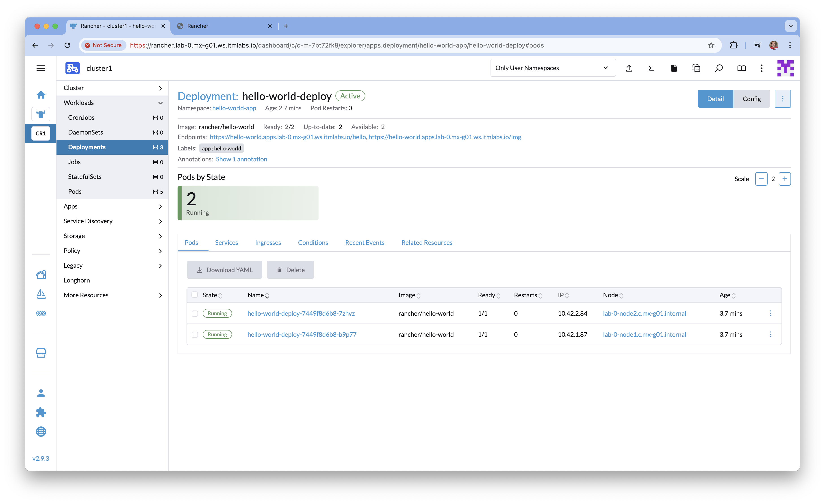The width and height of the screenshot is (825, 504).
Task: Switch to the Ingresses tab
Action: click(268, 242)
